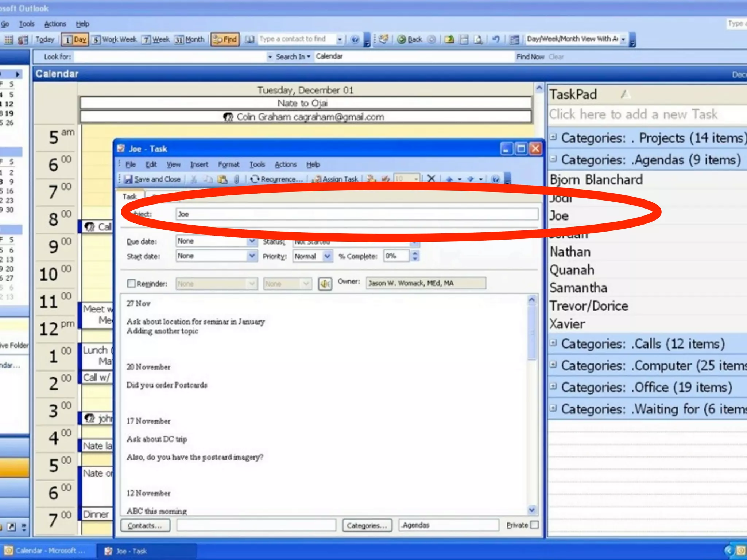The image size is (747, 560).
Task: Open the Actions menu in Outlook
Action: pos(55,24)
